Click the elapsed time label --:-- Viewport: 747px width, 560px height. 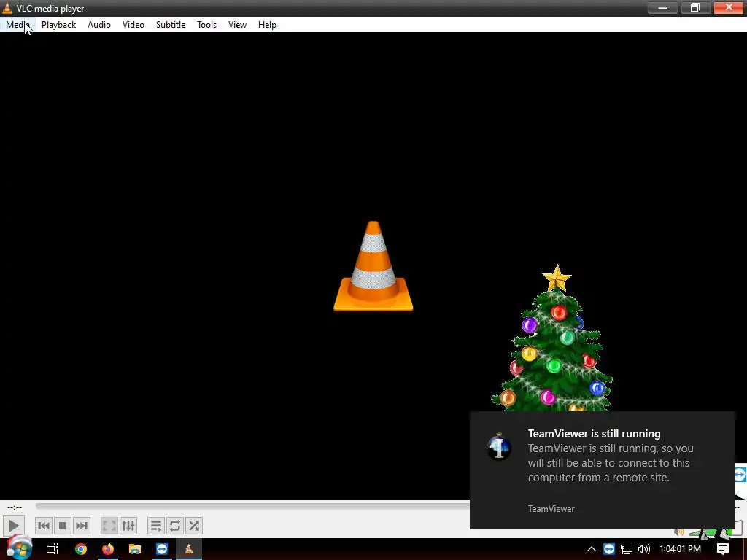(x=15, y=507)
